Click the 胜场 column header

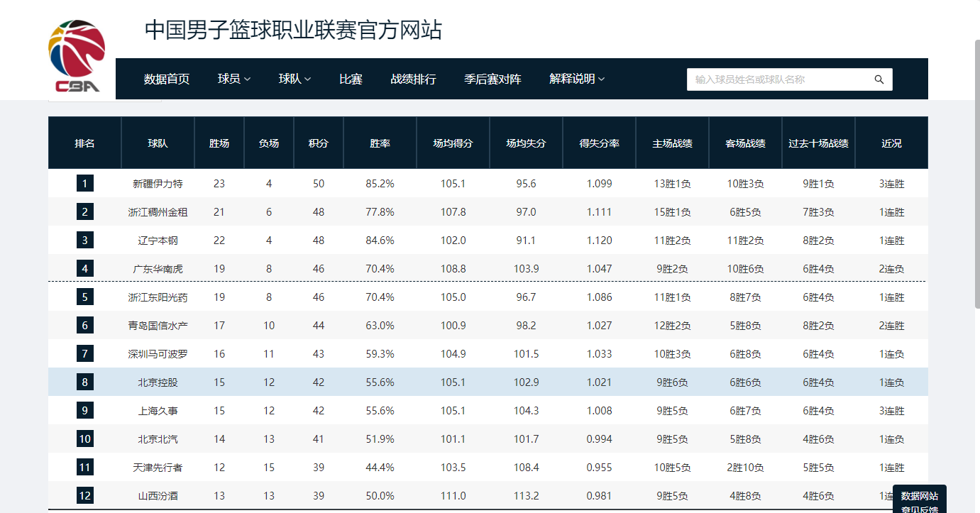pyautogui.click(x=219, y=143)
